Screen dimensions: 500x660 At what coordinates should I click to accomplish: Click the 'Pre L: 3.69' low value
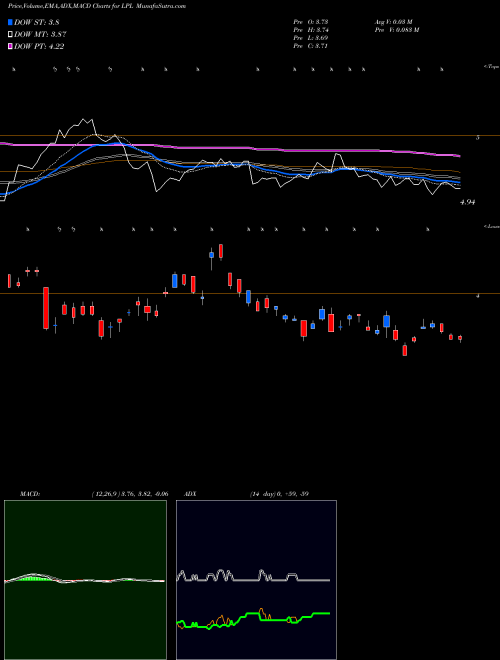coord(311,38)
